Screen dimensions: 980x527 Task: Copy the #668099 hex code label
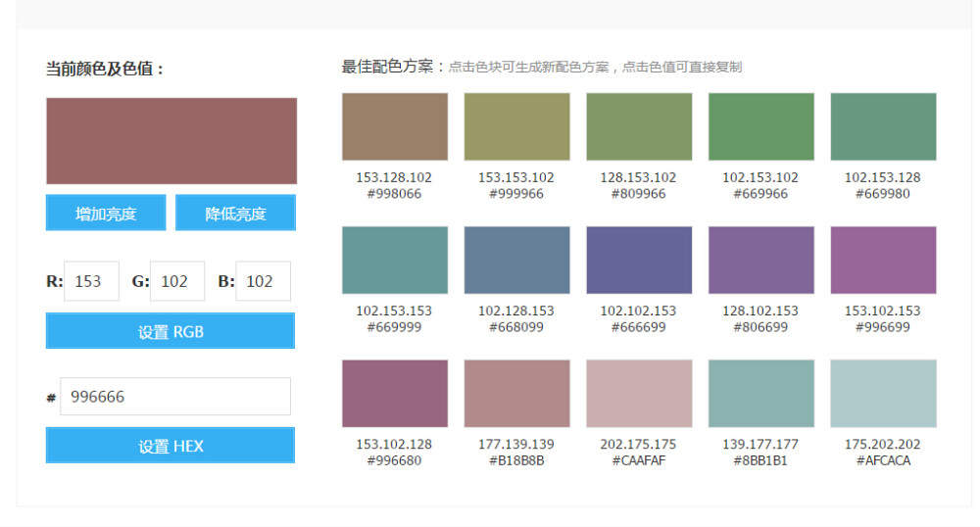click(x=515, y=327)
